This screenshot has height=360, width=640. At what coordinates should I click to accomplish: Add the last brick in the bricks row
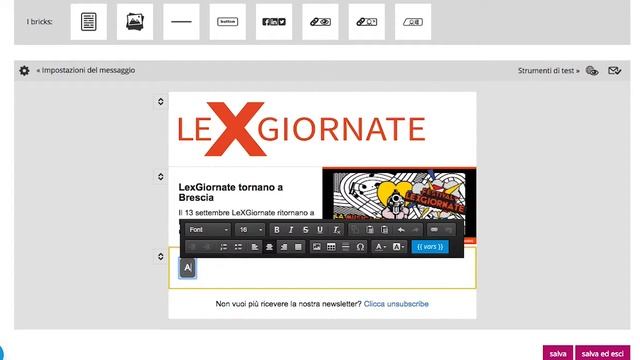click(413, 22)
